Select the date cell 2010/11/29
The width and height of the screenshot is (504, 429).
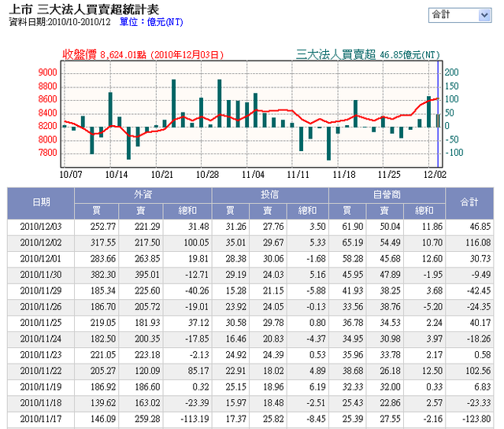click(41, 291)
